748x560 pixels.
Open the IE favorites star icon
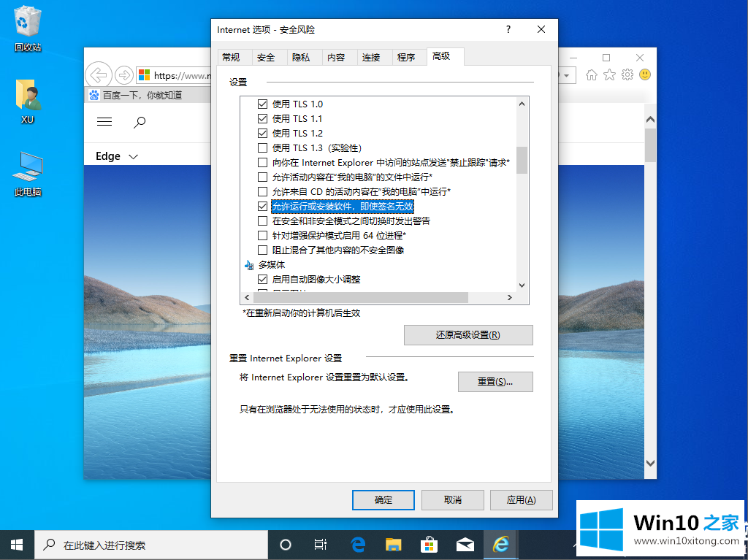[x=610, y=75]
